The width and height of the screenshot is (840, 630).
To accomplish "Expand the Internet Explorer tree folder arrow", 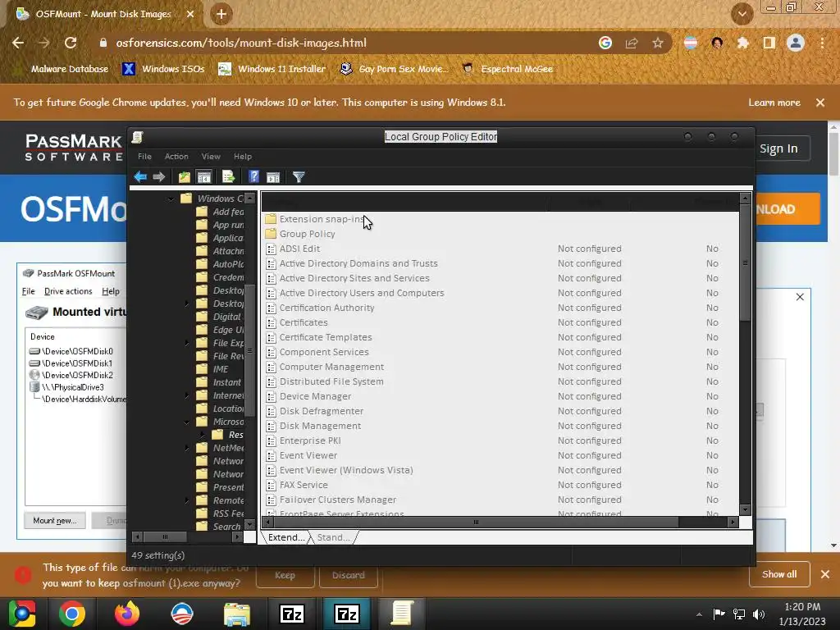I will point(186,395).
